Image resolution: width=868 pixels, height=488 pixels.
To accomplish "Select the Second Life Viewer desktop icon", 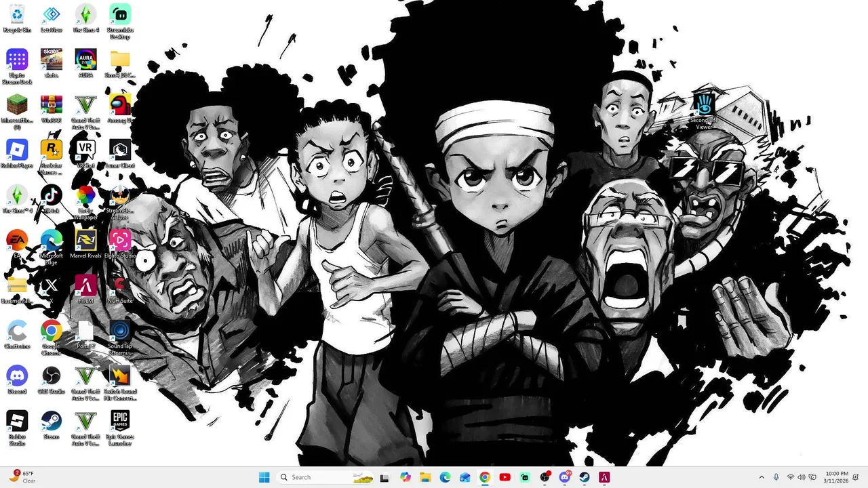I will [705, 112].
